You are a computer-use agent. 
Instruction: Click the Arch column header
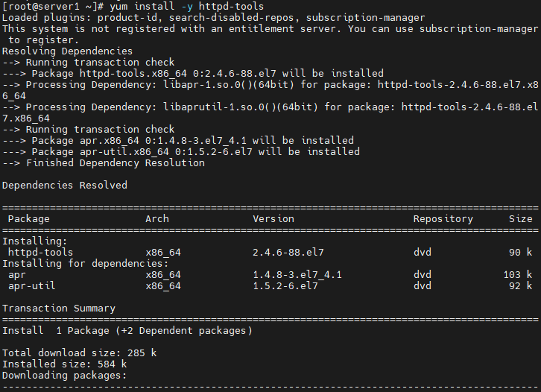[x=157, y=219]
